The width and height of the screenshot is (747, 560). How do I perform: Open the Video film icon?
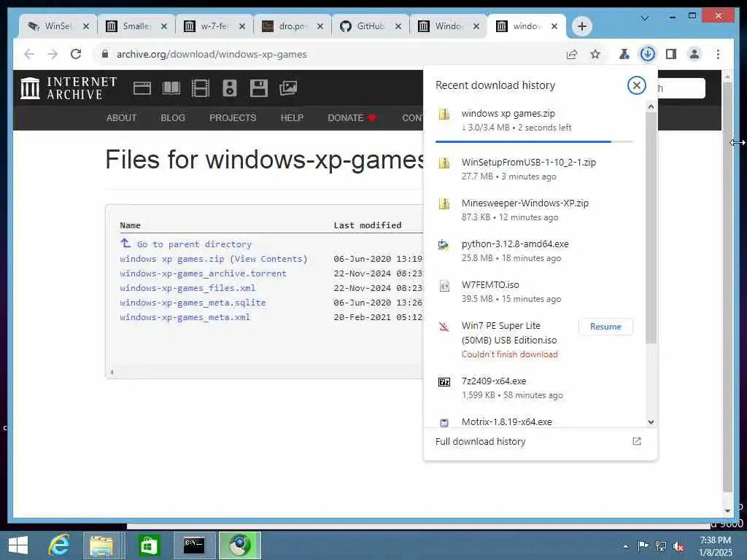pyautogui.click(x=201, y=88)
